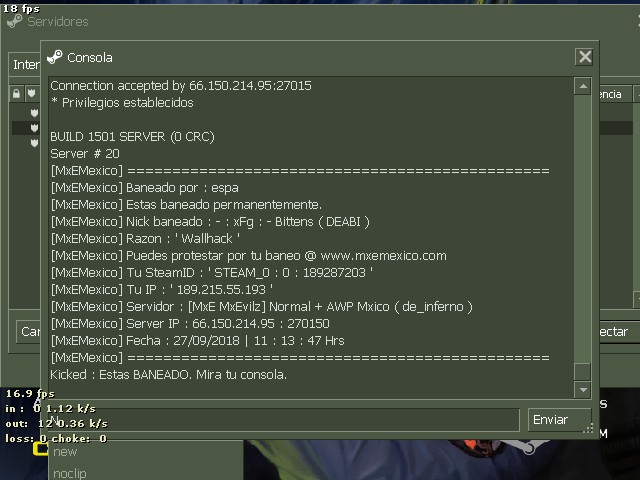Click the Steam icon in Consola title
Viewport: 640px width, 480px height.
(x=55, y=57)
